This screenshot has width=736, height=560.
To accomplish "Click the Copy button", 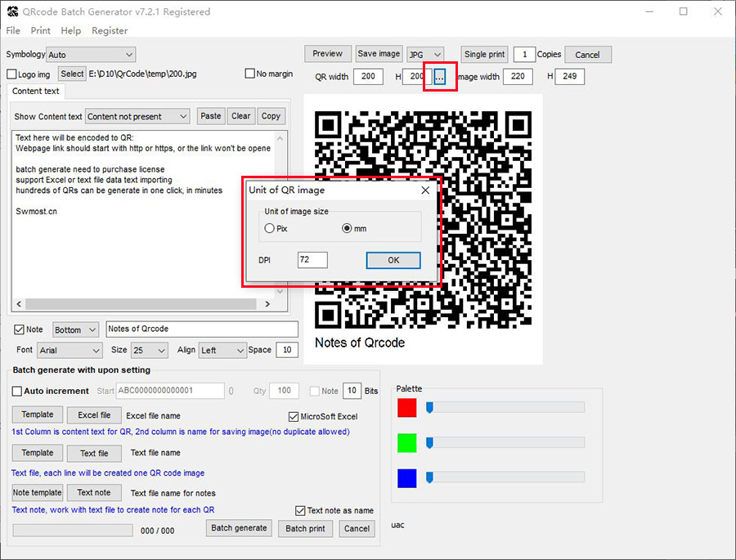I will pos(271,116).
